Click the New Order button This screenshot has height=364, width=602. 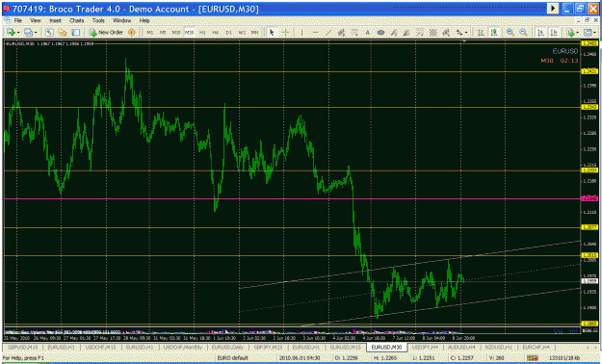tap(106, 33)
